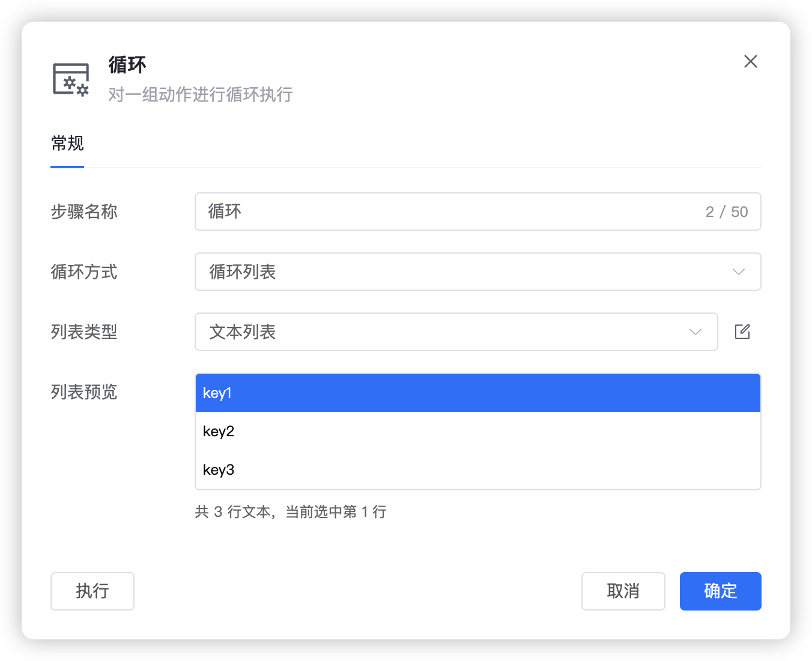
Task: Switch to the 常规 tab
Action: pyautogui.click(x=67, y=143)
